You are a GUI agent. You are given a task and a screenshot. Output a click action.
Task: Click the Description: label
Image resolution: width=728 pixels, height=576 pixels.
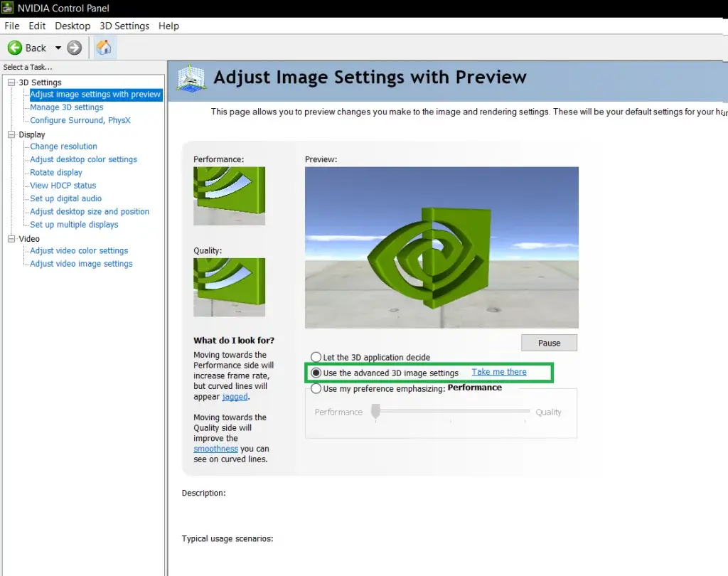click(x=204, y=493)
